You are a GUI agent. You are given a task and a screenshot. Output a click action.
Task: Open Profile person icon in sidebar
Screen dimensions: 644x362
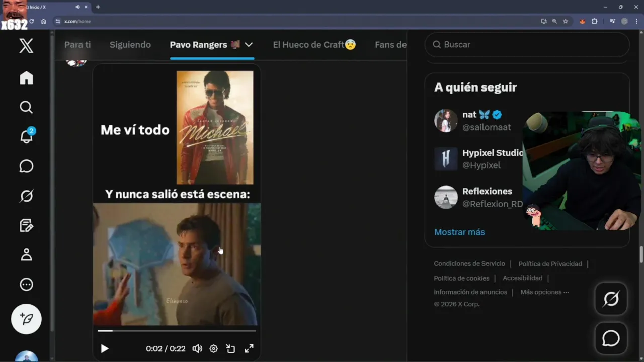tap(26, 255)
